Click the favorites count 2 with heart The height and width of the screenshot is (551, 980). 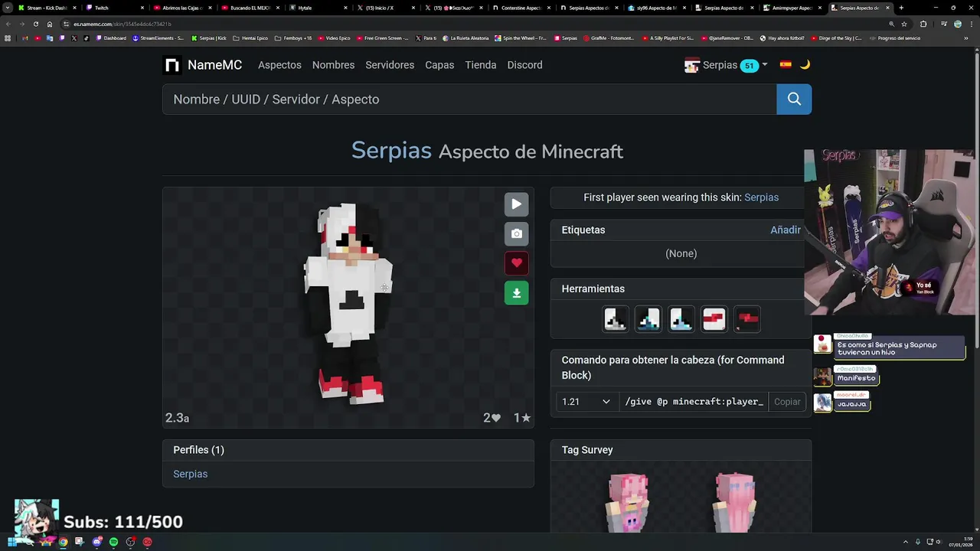492,418
